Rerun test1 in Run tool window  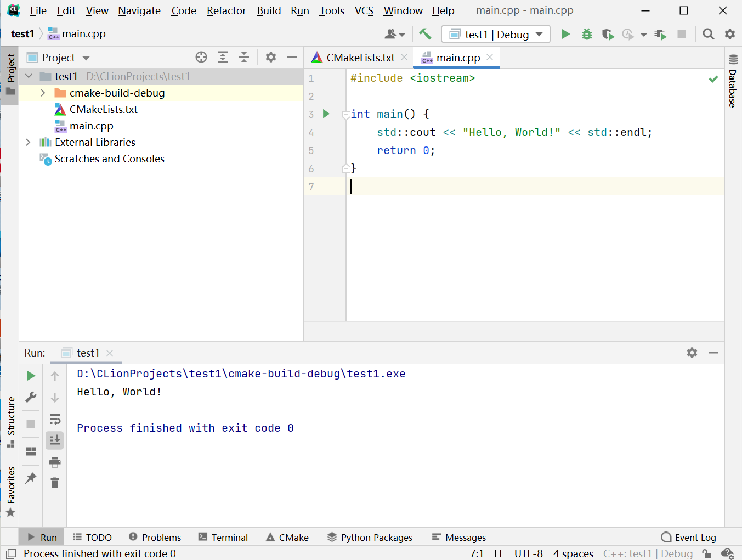[x=31, y=376]
